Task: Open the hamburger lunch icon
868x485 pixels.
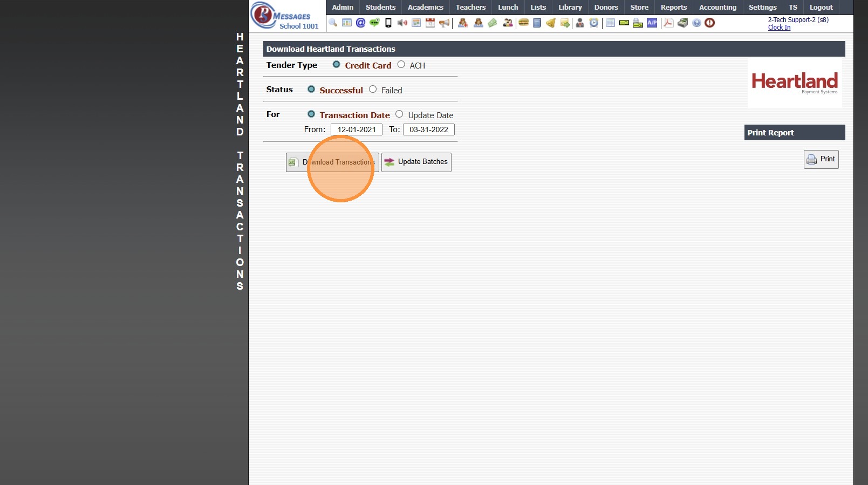Action: coord(523,23)
